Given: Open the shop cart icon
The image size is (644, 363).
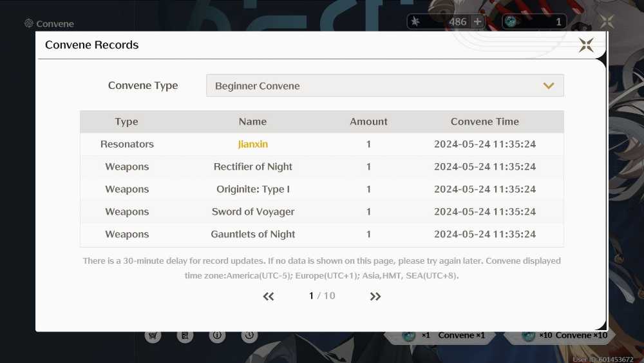Looking at the screenshot, I should click(153, 335).
